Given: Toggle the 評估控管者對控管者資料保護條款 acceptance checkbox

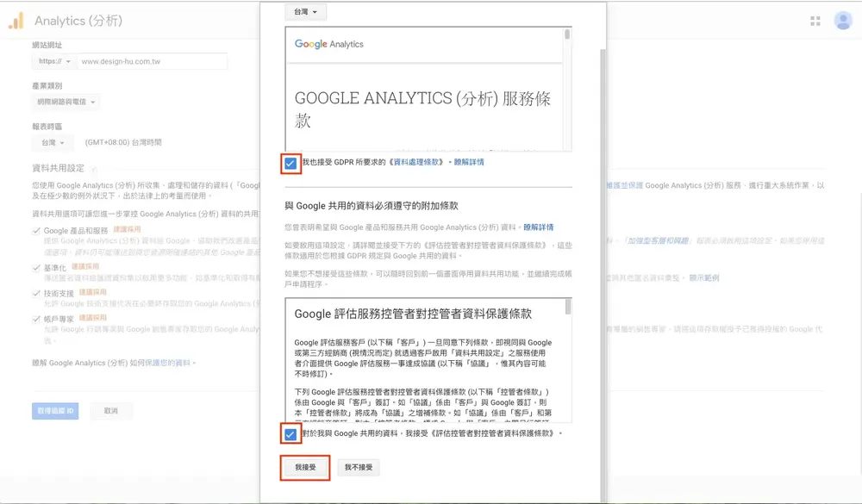Looking at the screenshot, I should click(290, 434).
